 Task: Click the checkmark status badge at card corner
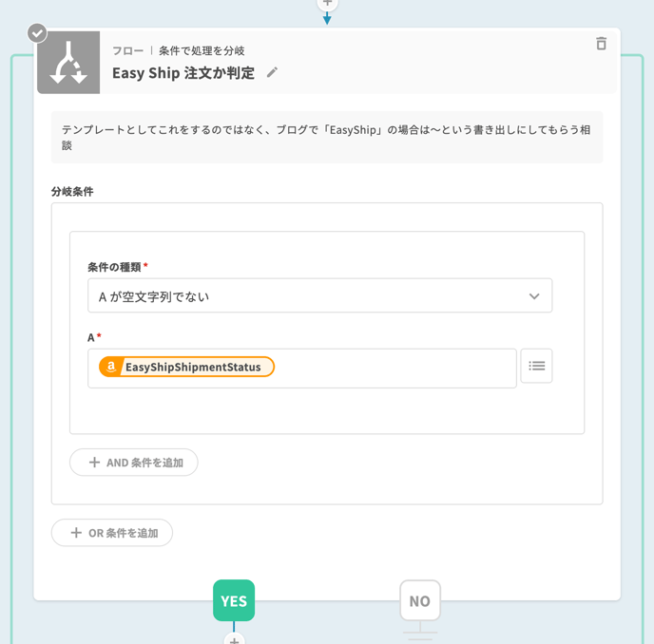pos(37,33)
